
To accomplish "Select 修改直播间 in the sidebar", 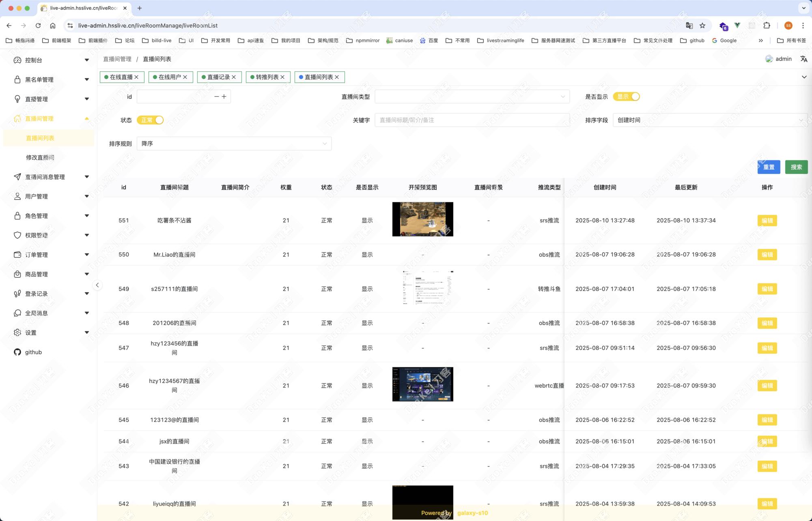I will point(40,157).
